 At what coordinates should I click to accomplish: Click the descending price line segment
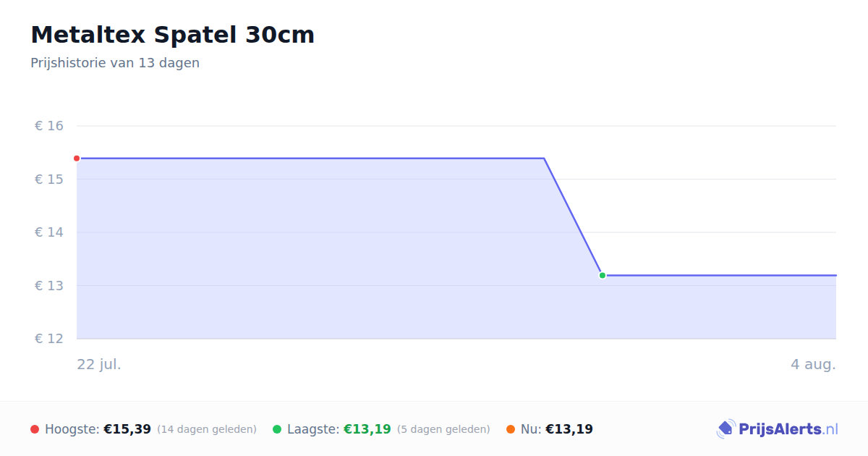pyautogui.click(x=573, y=216)
